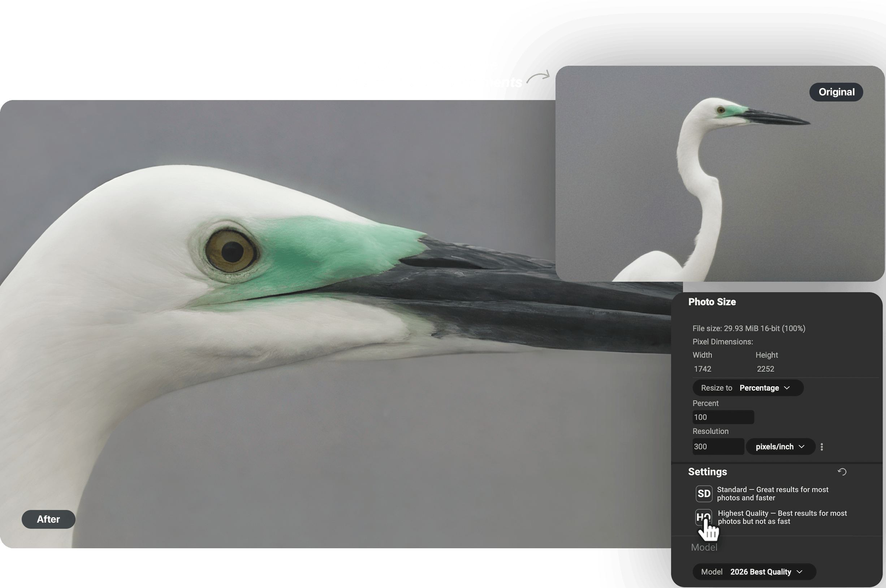The height and width of the screenshot is (588, 886).
Task: Open the three-dot resolution options menu
Action: coord(821,447)
